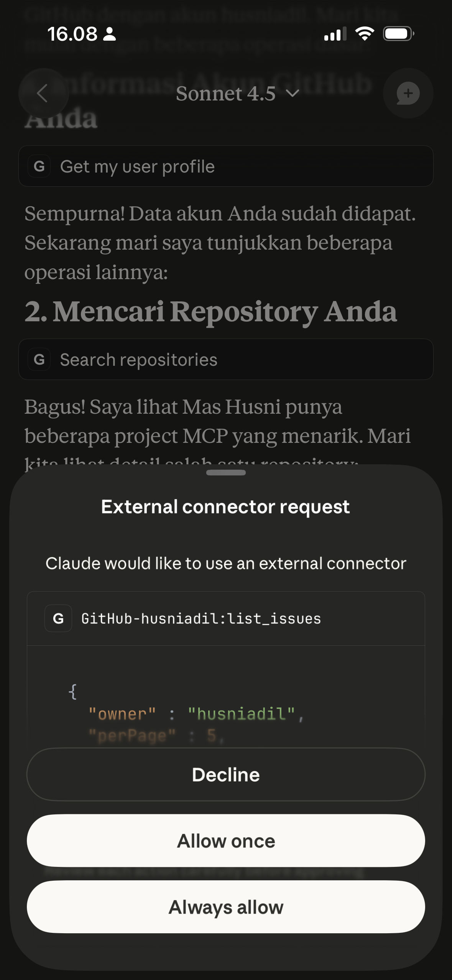452x980 pixels.
Task: Tap the Sonnet 4.5 chevron arrow
Action: 292,94
